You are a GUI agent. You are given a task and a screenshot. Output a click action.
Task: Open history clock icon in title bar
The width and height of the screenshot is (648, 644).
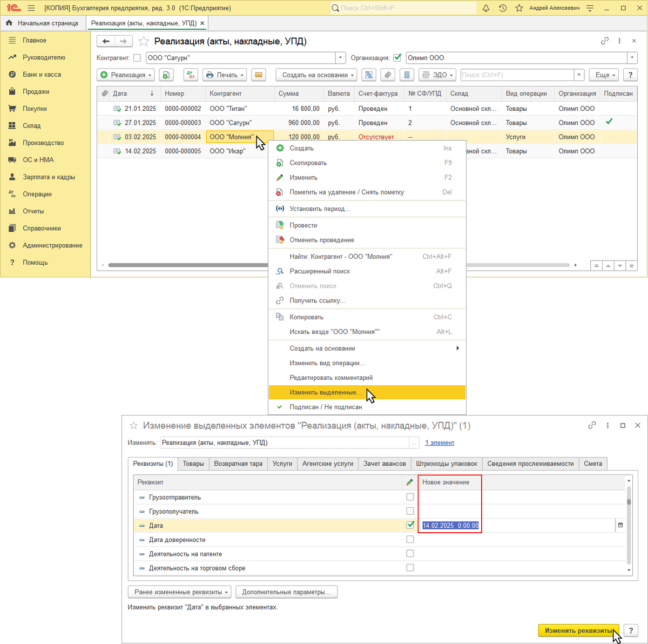[x=503, y=8]
